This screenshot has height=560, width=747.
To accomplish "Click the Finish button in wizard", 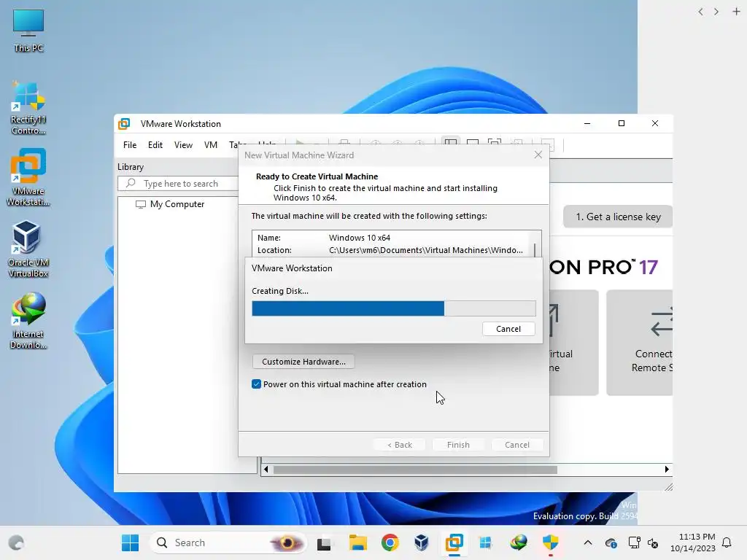I will tap(458, 444).
